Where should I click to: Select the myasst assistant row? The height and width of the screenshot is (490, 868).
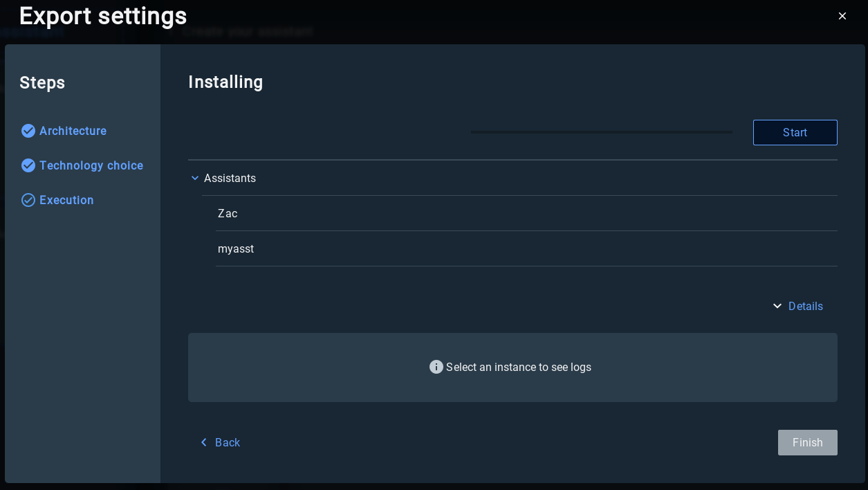(526, 248)
